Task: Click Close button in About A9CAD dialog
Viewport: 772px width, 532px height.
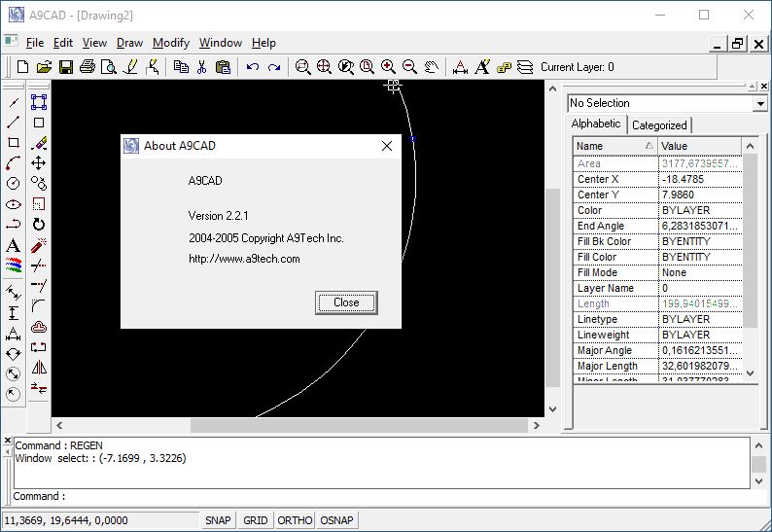Action: pos(346,302)
